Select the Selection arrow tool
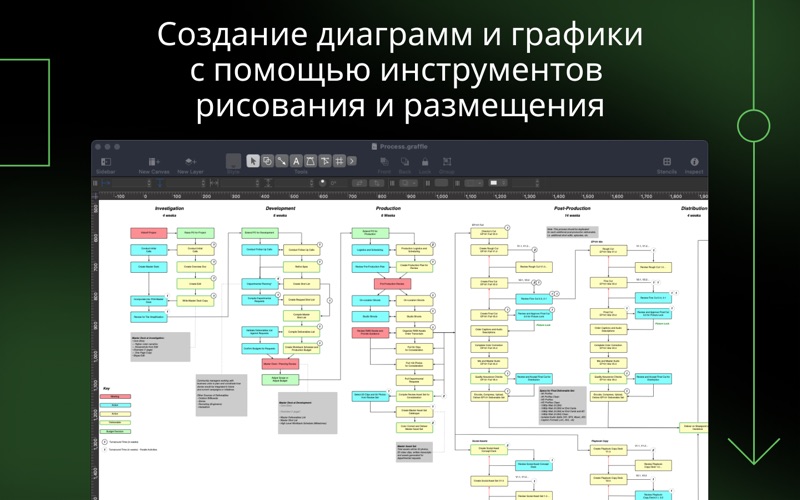Screen dimensions: 800x500 253,161
